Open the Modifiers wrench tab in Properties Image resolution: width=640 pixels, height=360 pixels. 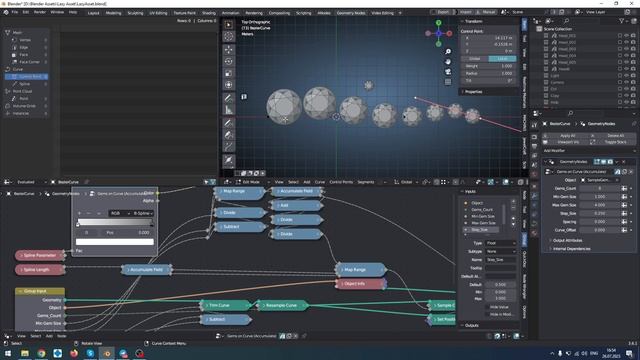(534, 196)
